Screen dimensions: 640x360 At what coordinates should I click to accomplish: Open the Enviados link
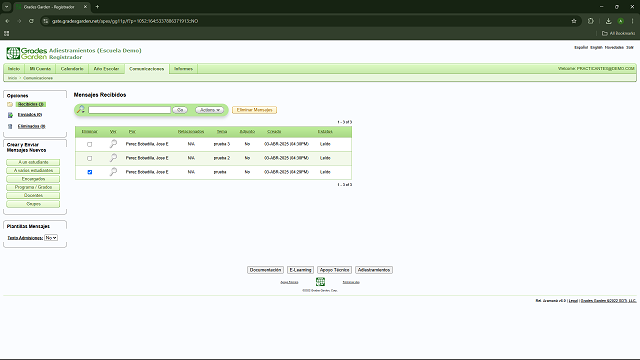coord(30,115)
